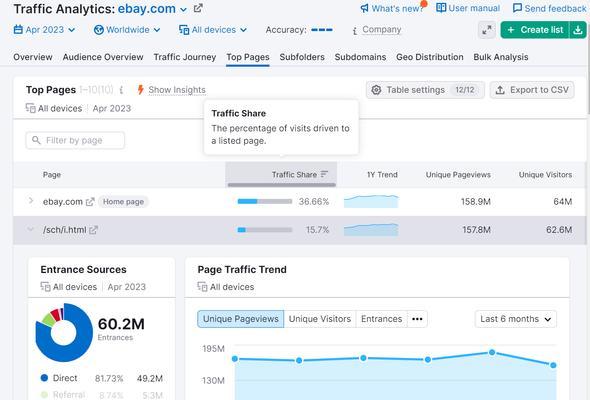Click the highest data point on trend chart

[x=492, y=353]
